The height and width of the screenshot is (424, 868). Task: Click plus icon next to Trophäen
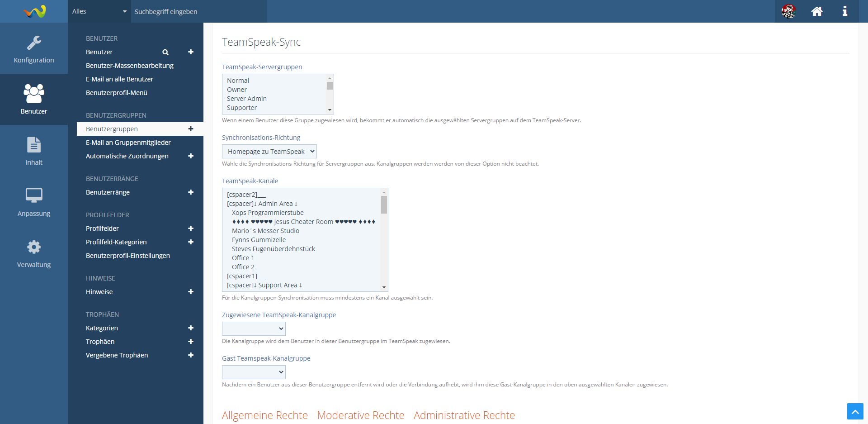click(x=191, y=342)
